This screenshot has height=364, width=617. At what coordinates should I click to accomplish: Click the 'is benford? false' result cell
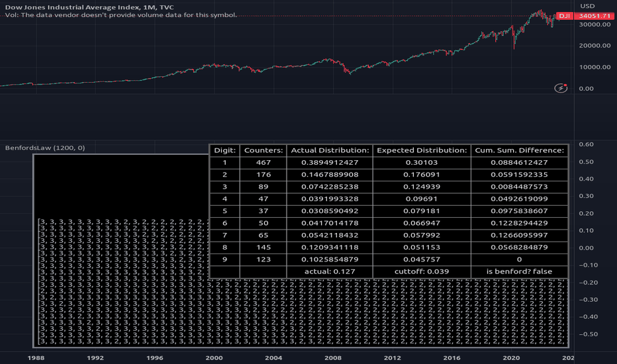pos(520,271)
